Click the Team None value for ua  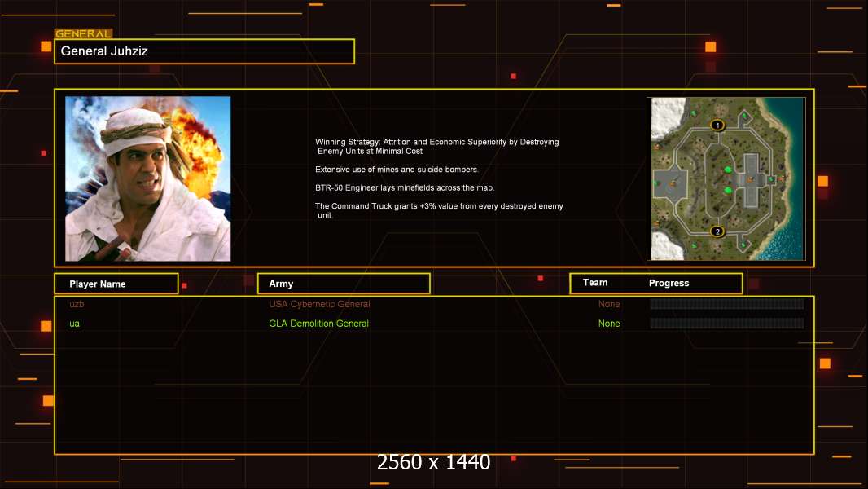click(609, 324)
